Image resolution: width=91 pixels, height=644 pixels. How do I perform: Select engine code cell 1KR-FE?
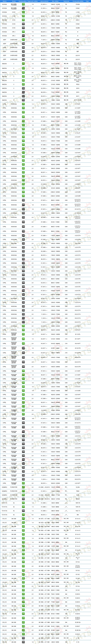78,503
